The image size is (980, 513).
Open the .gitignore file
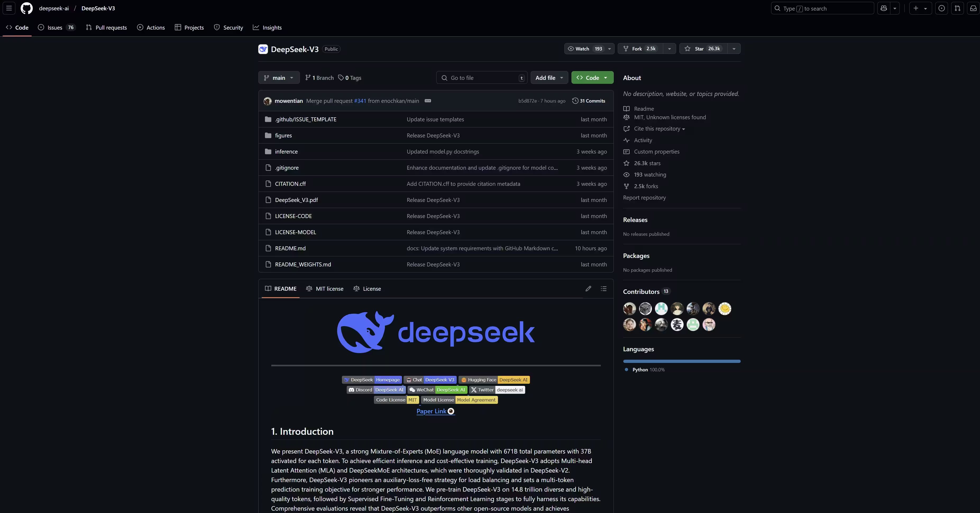[287, 168]
